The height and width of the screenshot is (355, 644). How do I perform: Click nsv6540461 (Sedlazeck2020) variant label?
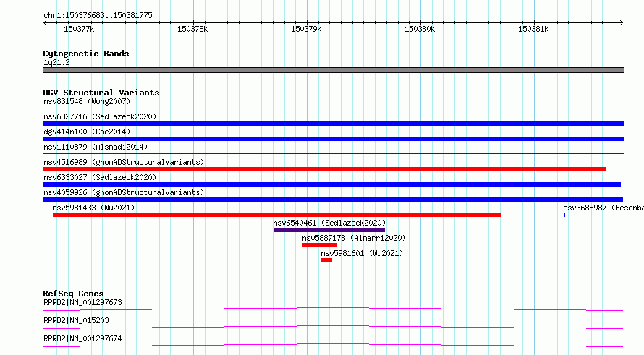tap(329, 223)
